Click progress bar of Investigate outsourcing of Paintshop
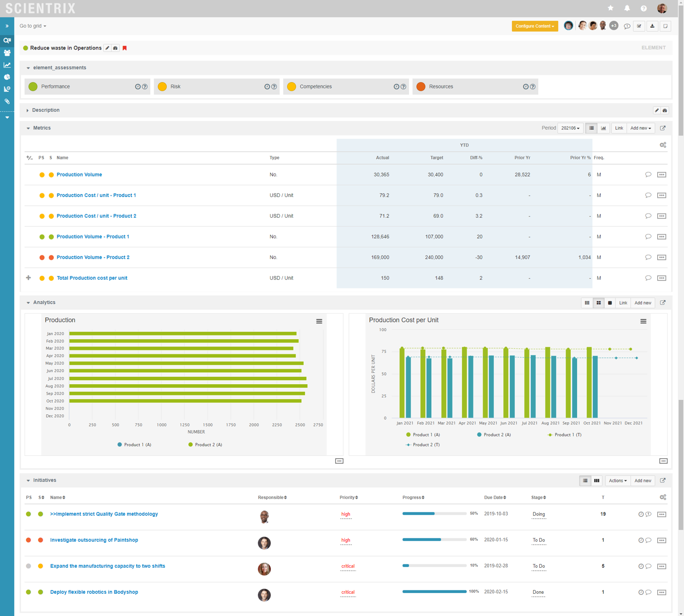This screenshot has width=684, height=616. [x=434, y=540]
